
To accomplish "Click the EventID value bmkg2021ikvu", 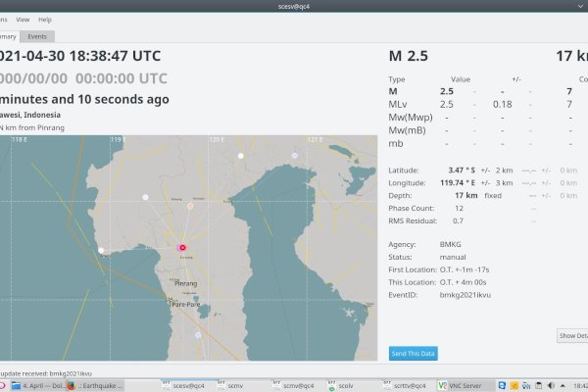I will coord(465,295).
